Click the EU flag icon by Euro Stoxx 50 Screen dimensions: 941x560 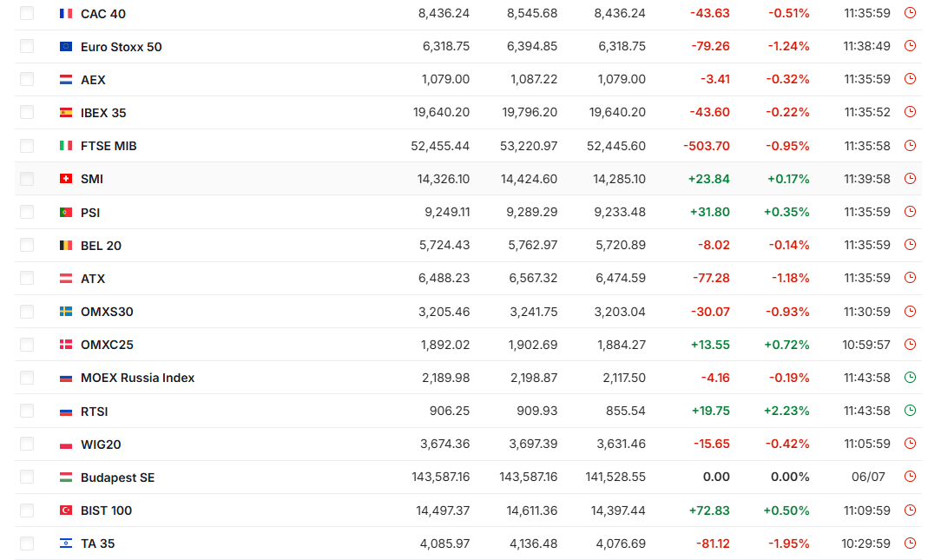coord(66,46)
